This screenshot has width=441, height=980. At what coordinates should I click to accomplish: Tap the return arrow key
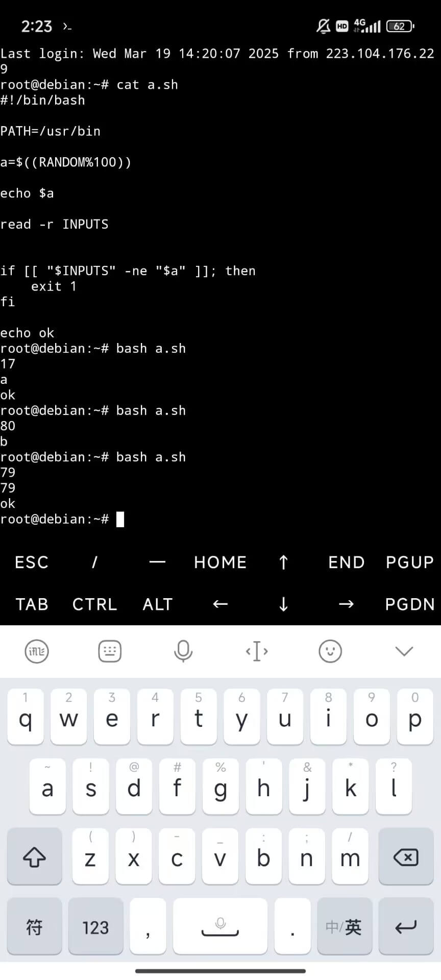(x=406, y=926)
